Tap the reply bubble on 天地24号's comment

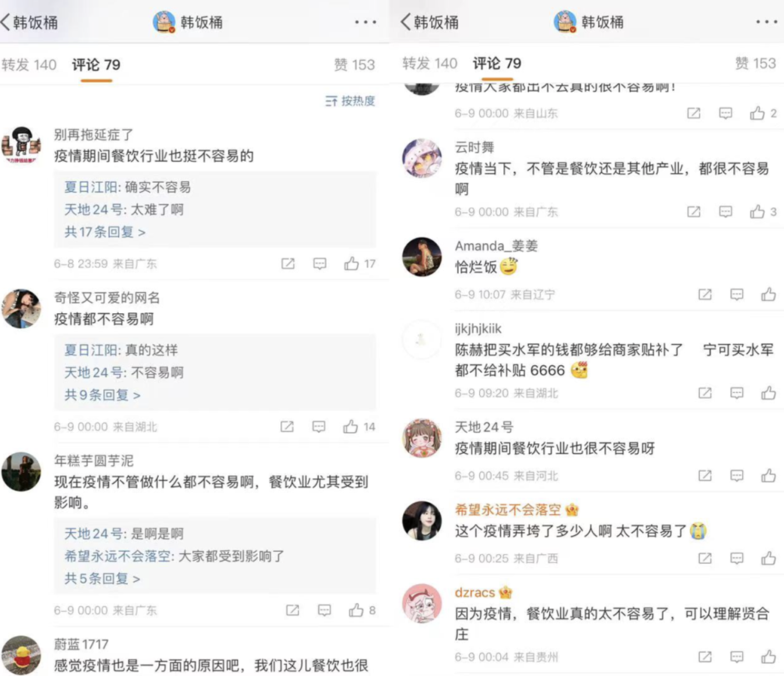click(737, 476)
